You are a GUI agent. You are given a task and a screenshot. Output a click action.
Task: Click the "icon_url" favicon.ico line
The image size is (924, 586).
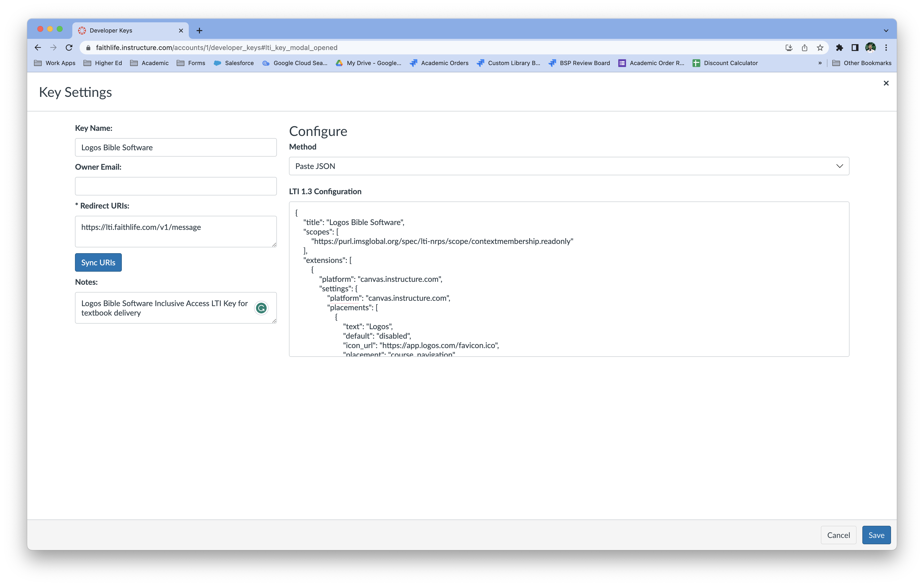click(x=421, y=345)
